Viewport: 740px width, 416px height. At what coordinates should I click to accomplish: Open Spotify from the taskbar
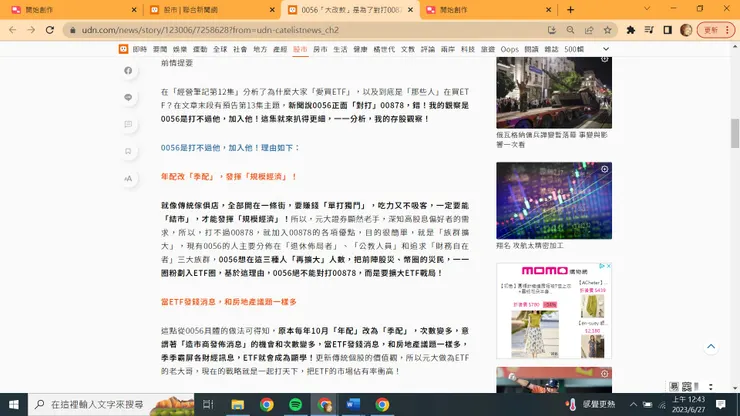pyautogui.click(x=295, y=405)
